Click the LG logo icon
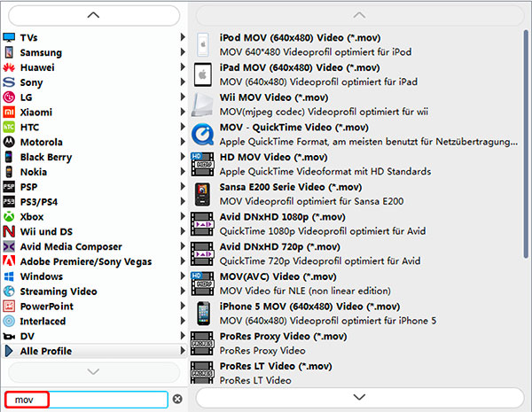This screenshot has width=532, height=412. point(9,97)
